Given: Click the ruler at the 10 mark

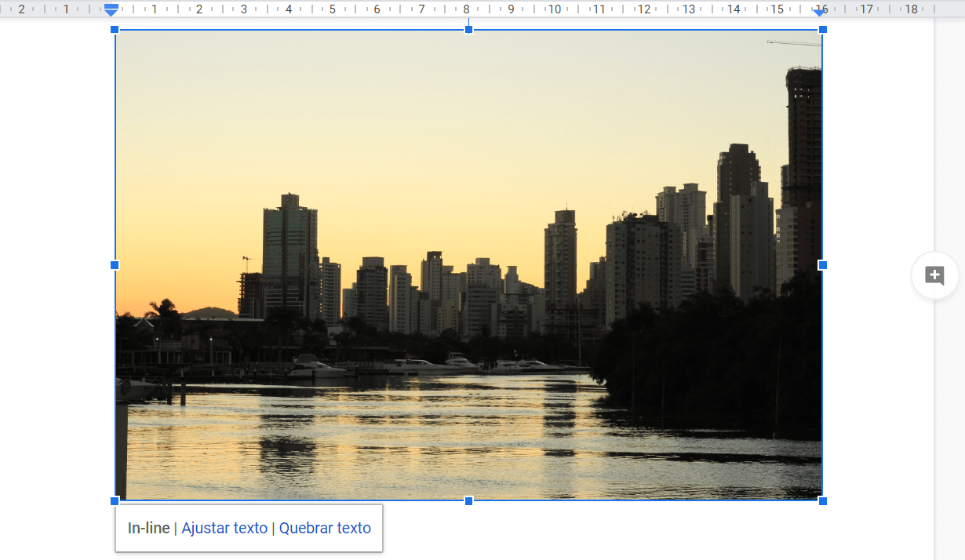Looking at the screenshot, I should point(555,9).
